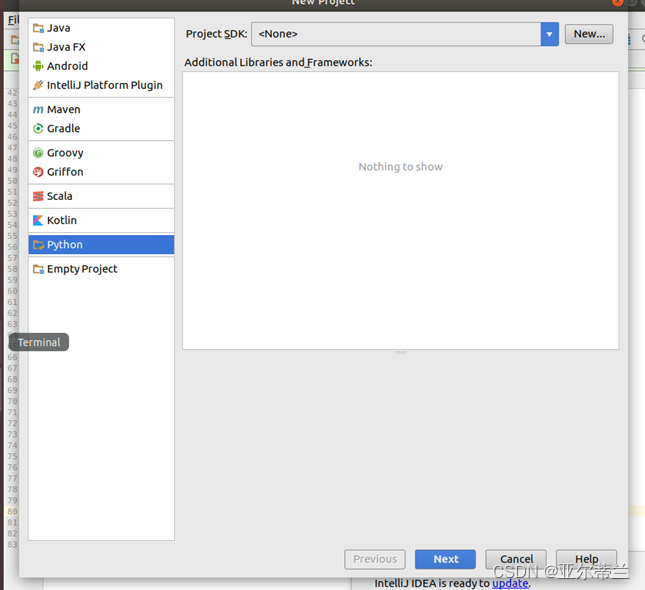Image resolution: width=645 pixels, height=590 pixels.
Task: Choose Empty Project entry
Action: (101, 269)
